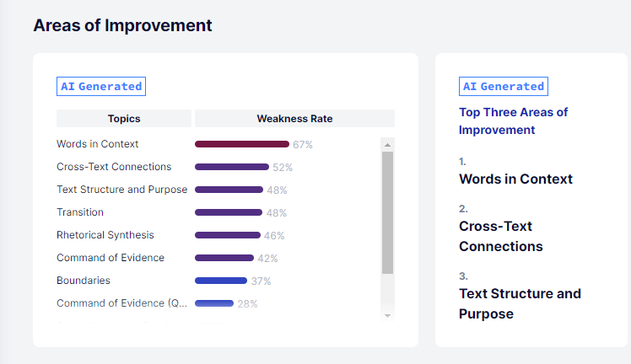Click the scrollbar up arrow
The image size is (631, 364).
[387, 145]
